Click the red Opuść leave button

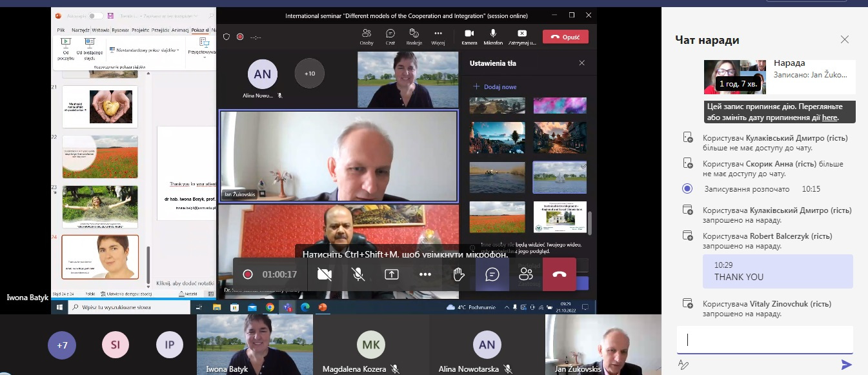click(x=565, y=37)
